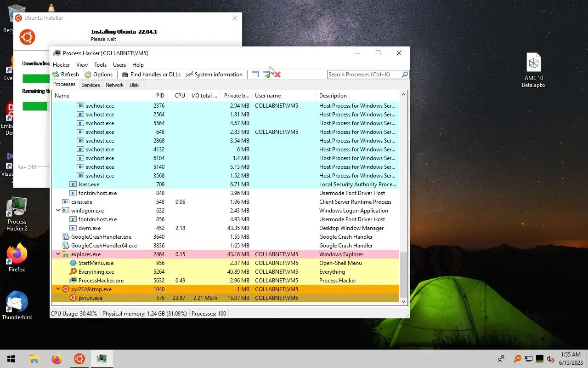
Task: Select the dwm.exe process row
Action: (226, 228)
